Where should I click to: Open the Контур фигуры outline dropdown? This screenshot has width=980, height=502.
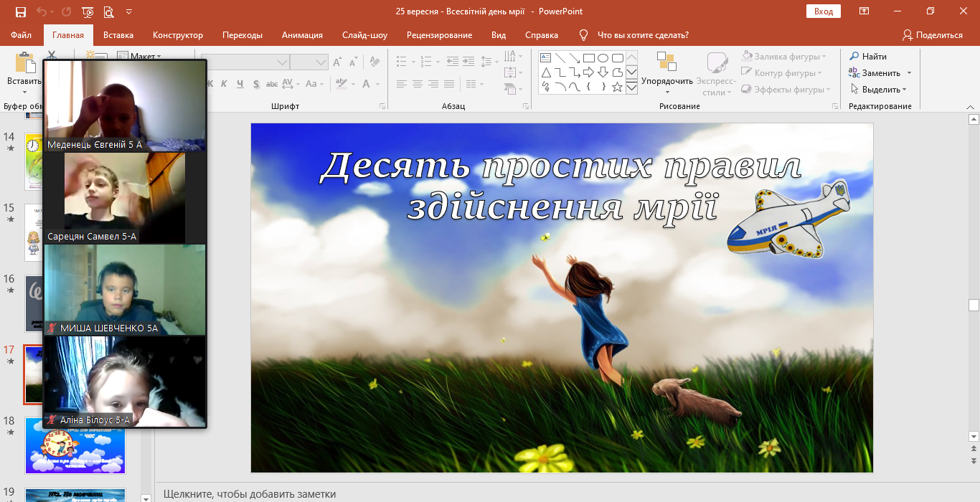tap(782, 73)
